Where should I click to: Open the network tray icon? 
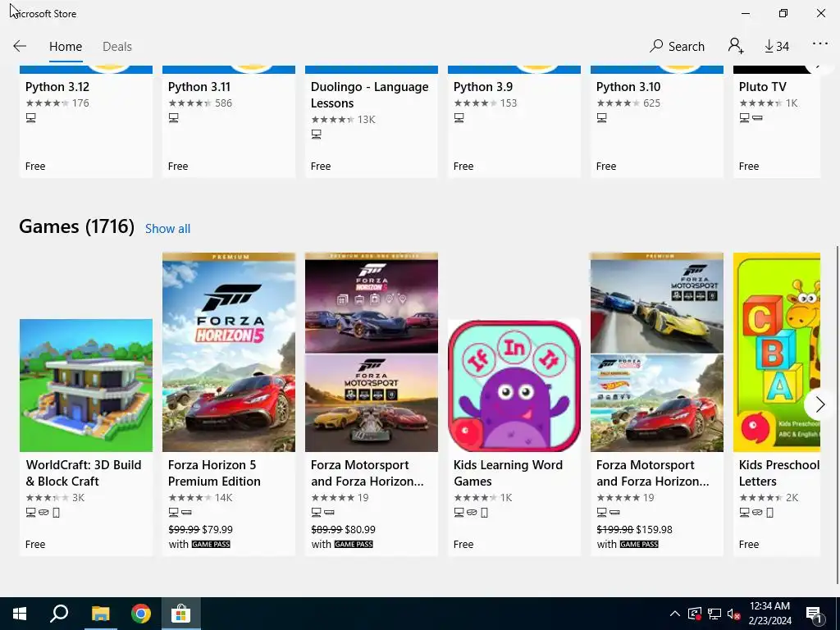714,614
